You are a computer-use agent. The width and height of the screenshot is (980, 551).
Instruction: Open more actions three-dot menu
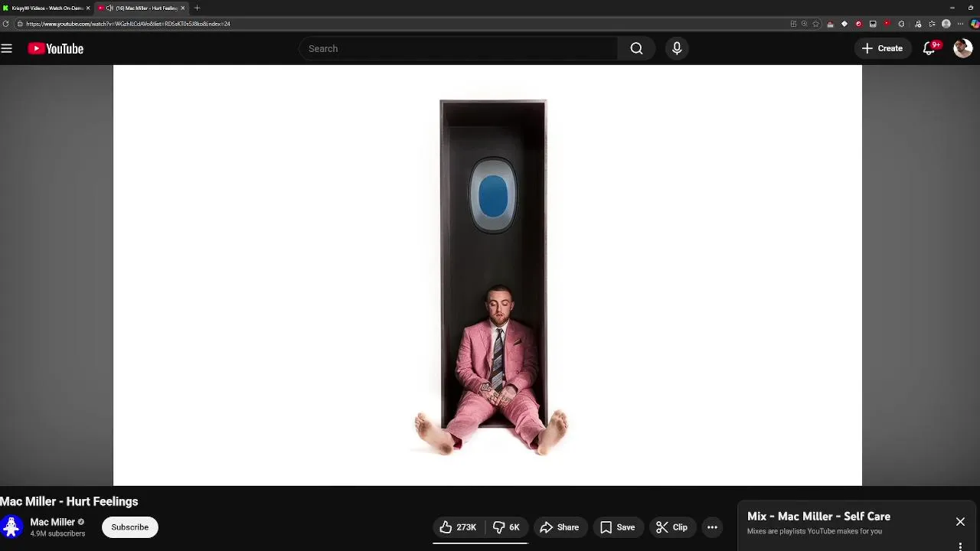click(712, 527)
